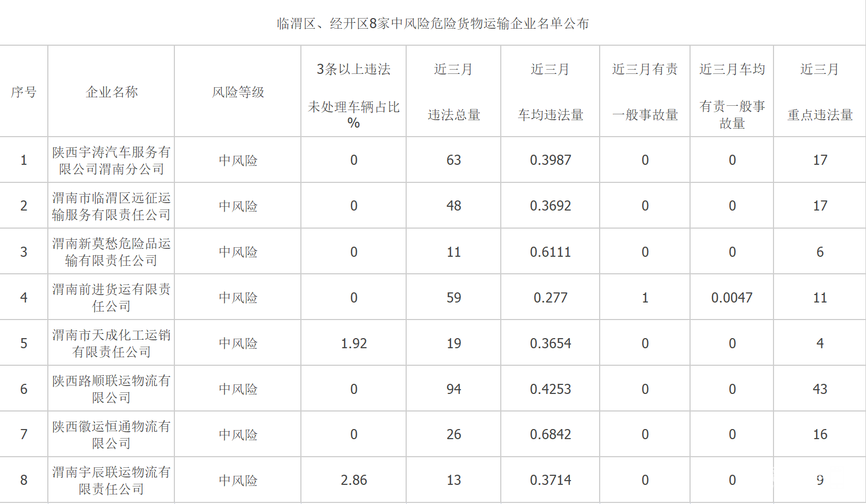
Task: Select the 近三月车均违法量 column header
Action: click(550, 92)
